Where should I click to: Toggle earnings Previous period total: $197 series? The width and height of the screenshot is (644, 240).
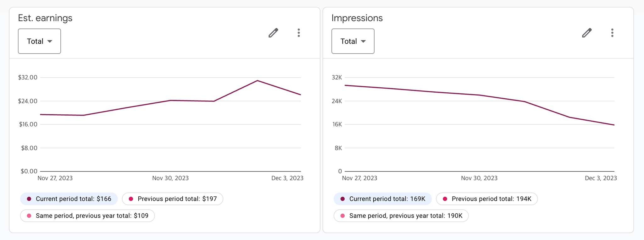(172, 199)
